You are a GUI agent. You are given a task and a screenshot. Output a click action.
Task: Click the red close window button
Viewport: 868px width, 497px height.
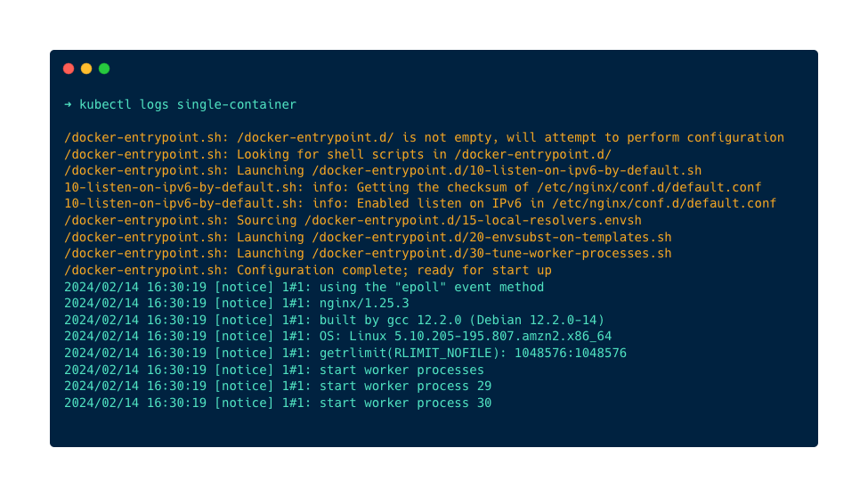pyautogui.click(x=69, y=69)
